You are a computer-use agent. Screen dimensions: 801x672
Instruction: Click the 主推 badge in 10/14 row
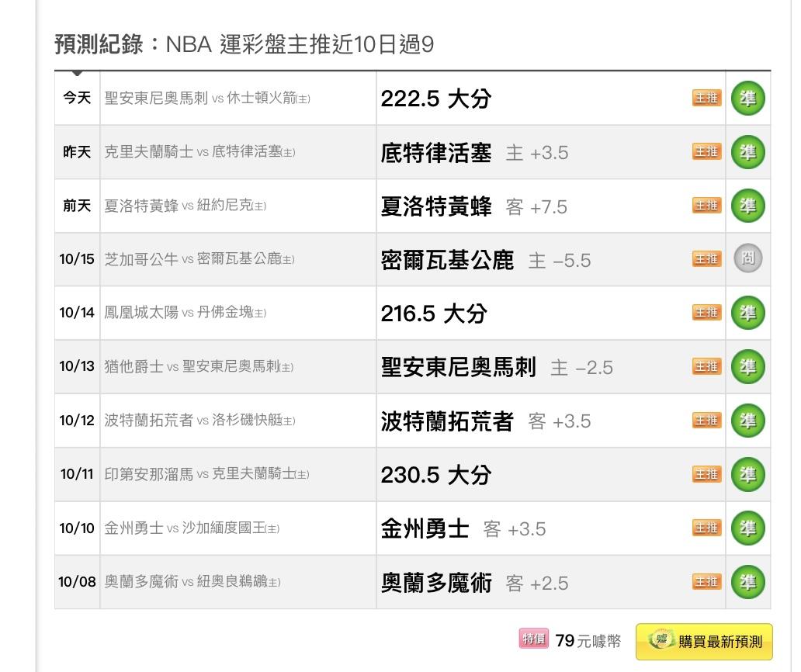707,313
